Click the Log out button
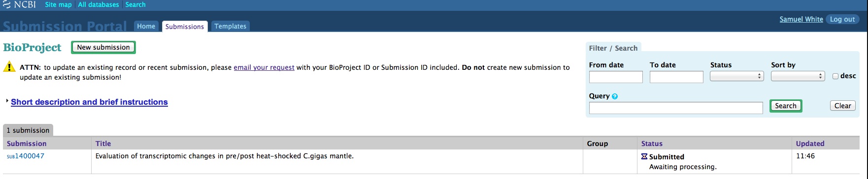 tap(842, 19)
